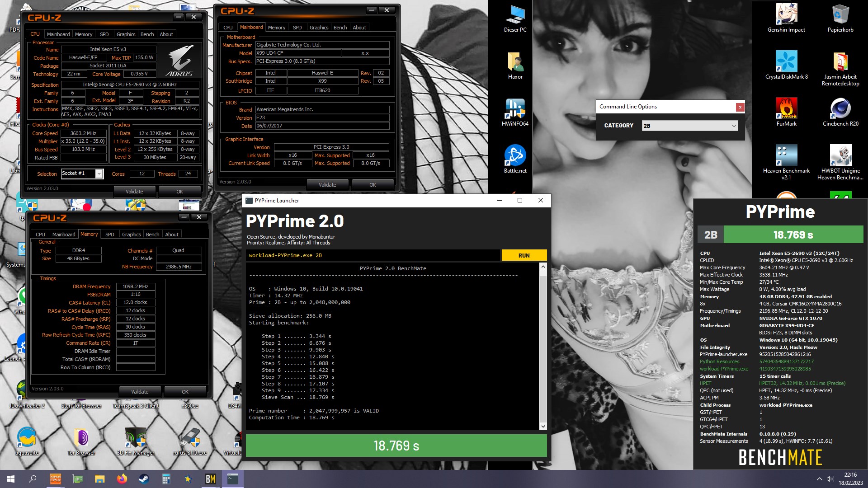
Task: Switch to Bench tab in Memory window
Action: 152,235
